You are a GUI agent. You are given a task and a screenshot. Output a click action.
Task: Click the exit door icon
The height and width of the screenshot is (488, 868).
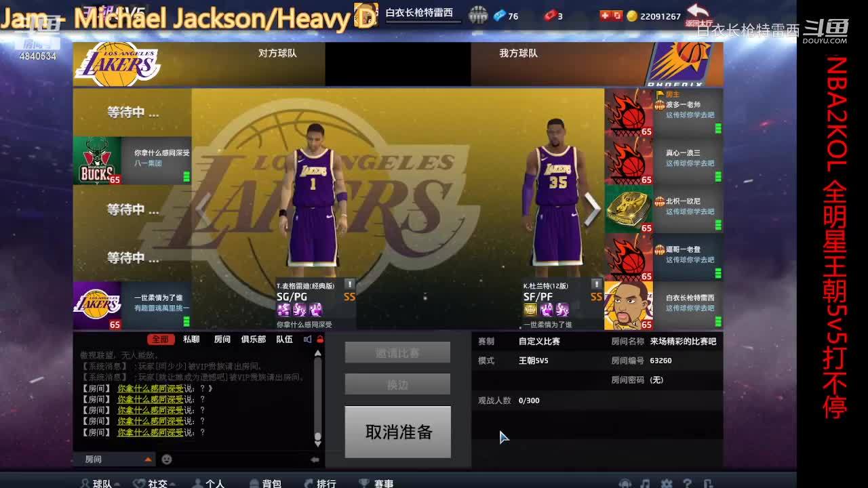pyautogui.click(x=708, y=483)
